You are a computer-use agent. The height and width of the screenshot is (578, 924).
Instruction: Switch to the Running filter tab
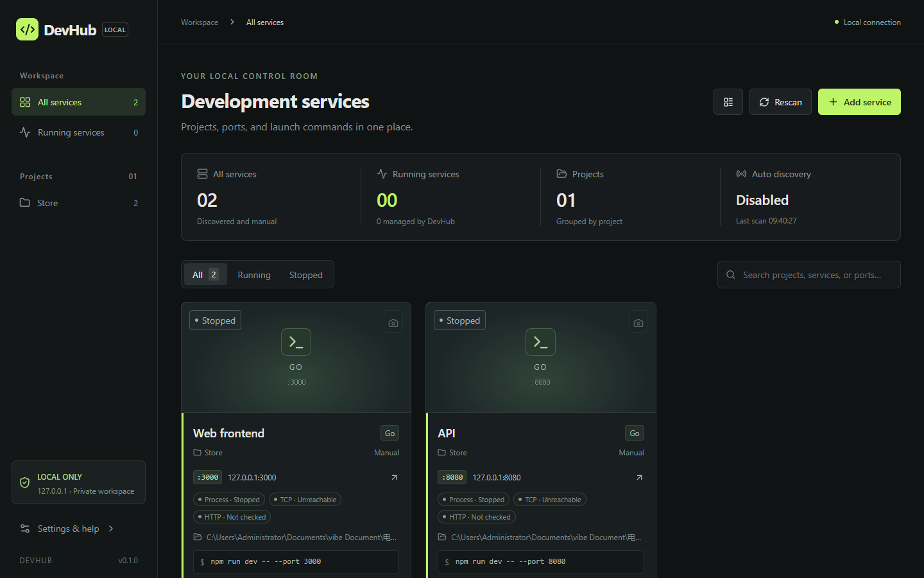pyautogui.click(x=254, y=275)
